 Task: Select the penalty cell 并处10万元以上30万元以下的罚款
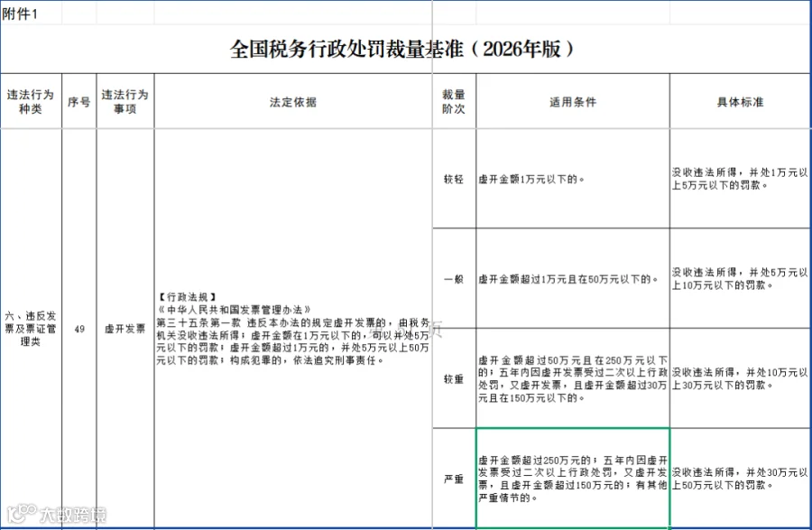pyautogui.click(x=741, y=378)
